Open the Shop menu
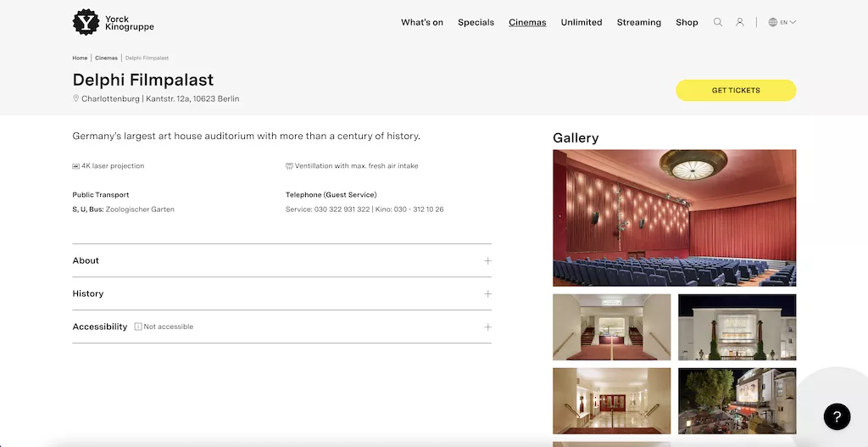The width and height of the screenshot is (868, 447). tap(687, 22)
